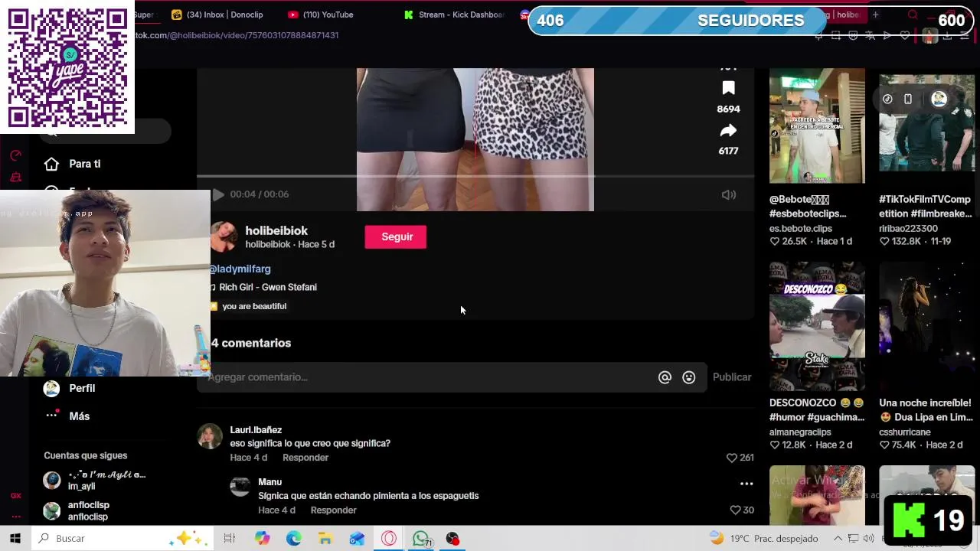Like Manu's reply with 30 likes
Screen dimensions: 980x551
click(736, 510)
